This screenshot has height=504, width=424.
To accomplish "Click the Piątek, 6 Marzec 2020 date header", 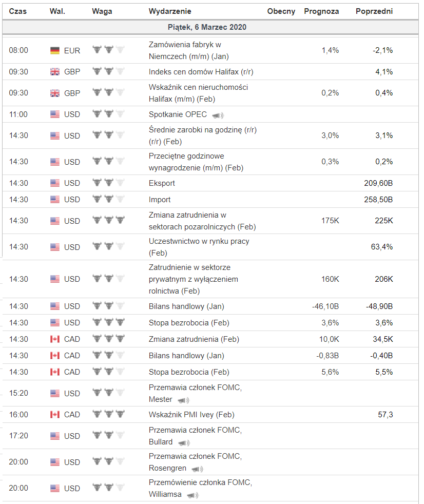I will coord(207,27).
